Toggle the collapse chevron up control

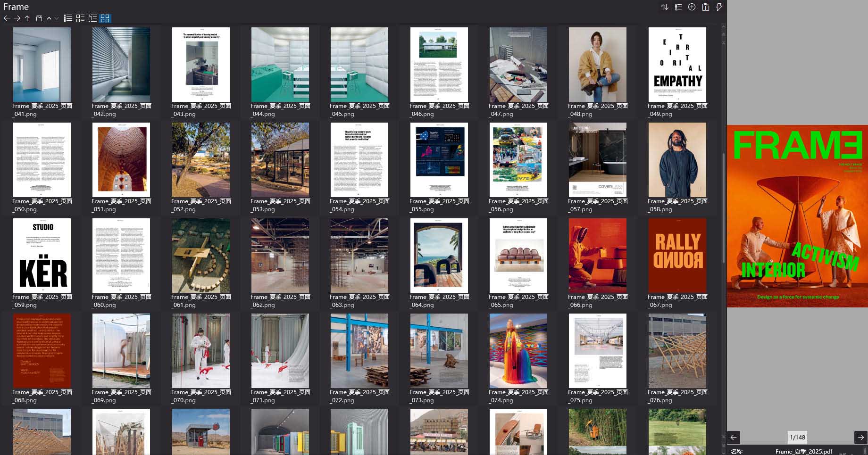[49, 18]
